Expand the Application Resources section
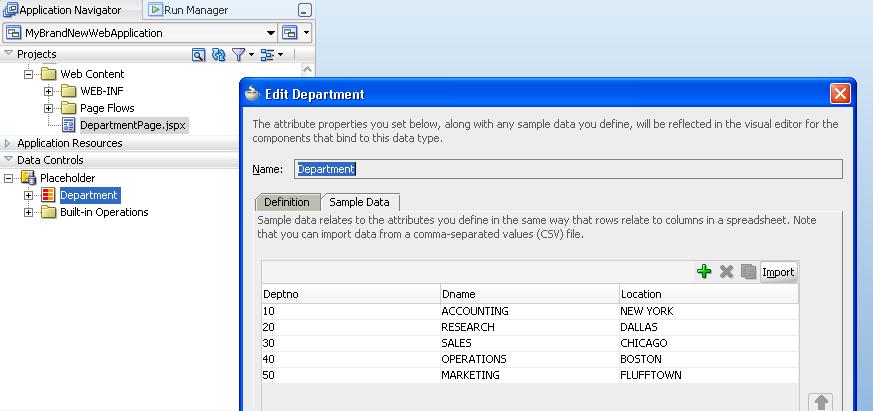Screen dimensions: 873x411 point(8,143)
